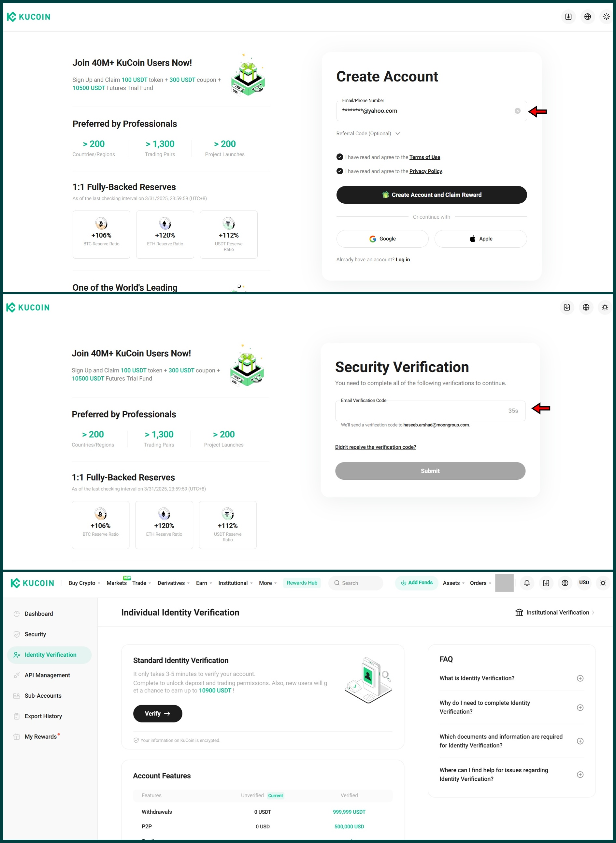
Task: Click KuCoin logo in Security Verification page header
Action: [28, 307]
